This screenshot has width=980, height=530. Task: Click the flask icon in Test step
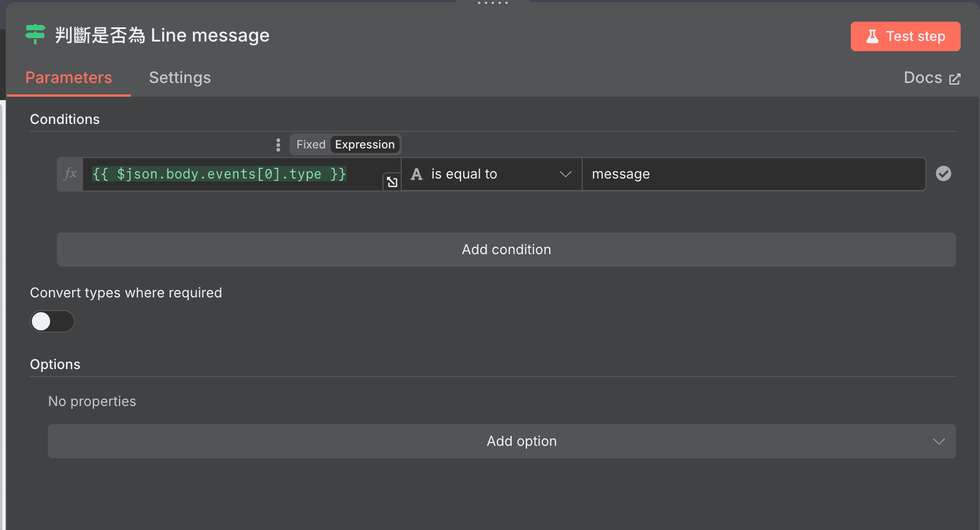coord(872,36)
